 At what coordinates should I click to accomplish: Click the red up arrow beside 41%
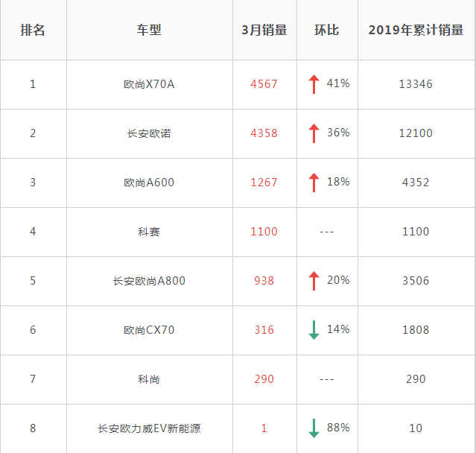[314, 84]
